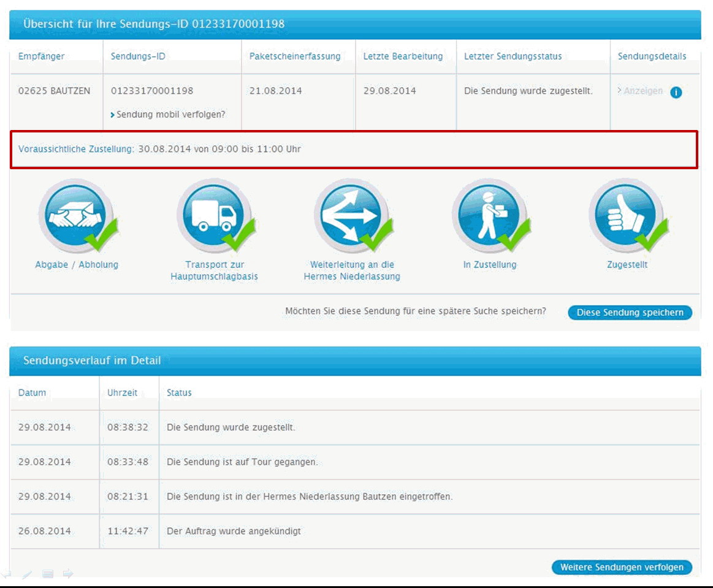Select recipient cell '02625 BAUTZEN'
The width and height of the screenshot is (713, 588).
point(54,91)
